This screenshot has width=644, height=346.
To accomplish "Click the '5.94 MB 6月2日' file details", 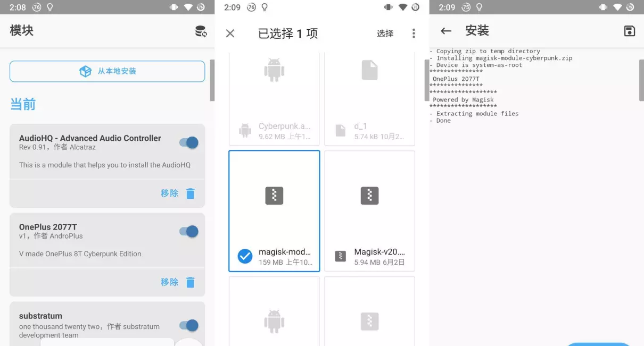I will click(x=379, y=262).
